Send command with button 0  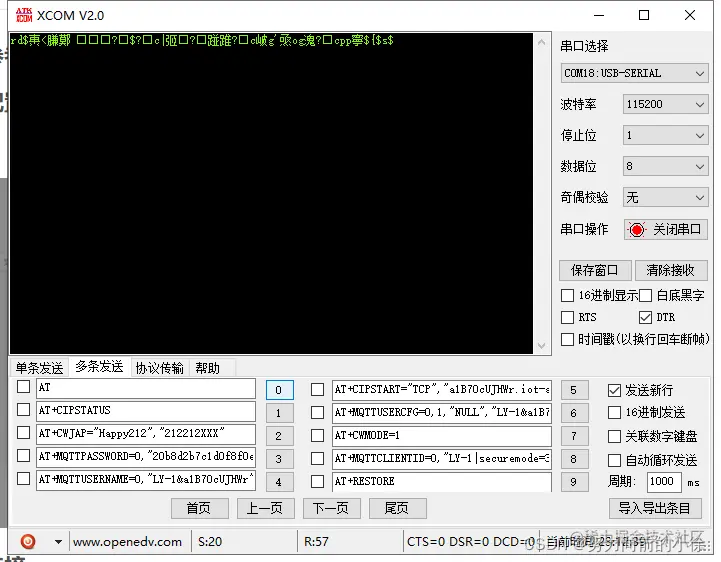coord(279,390)
